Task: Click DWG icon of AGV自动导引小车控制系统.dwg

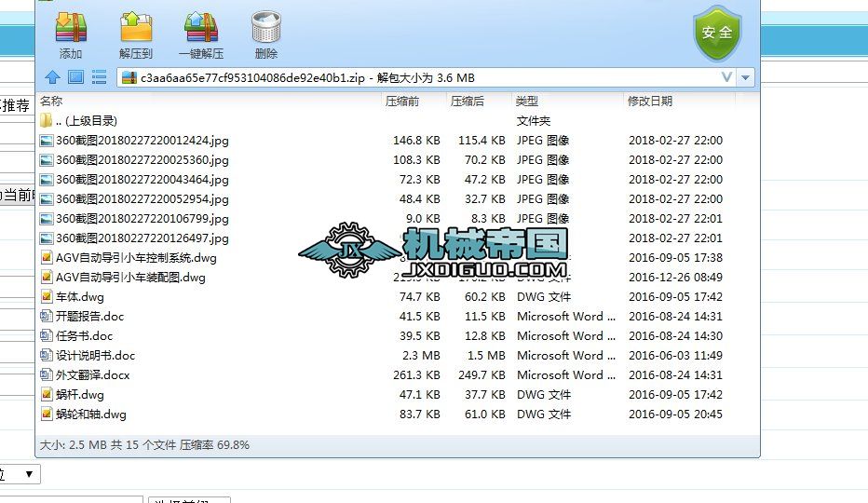Action: point(47,258)
